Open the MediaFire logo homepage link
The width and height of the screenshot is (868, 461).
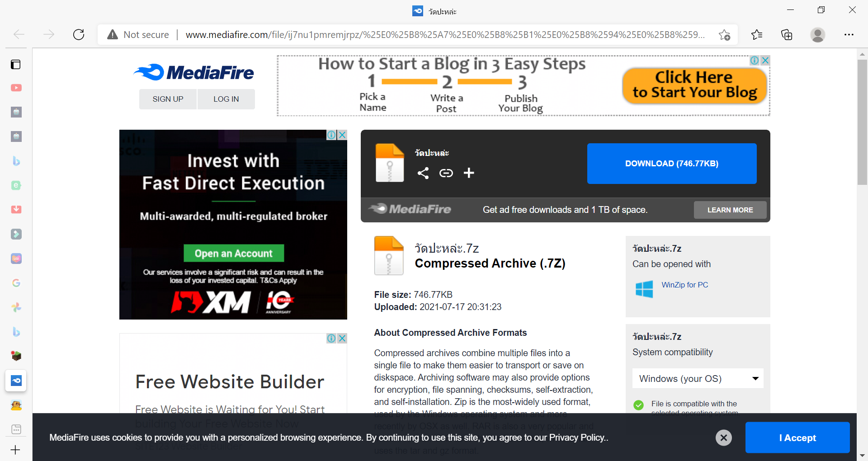(x=194, y=72)
